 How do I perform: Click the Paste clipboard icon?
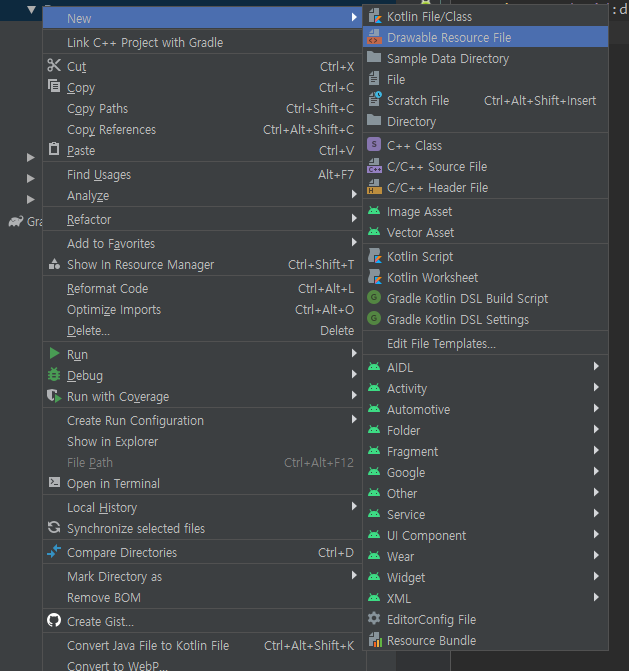[x=54, y=149]
